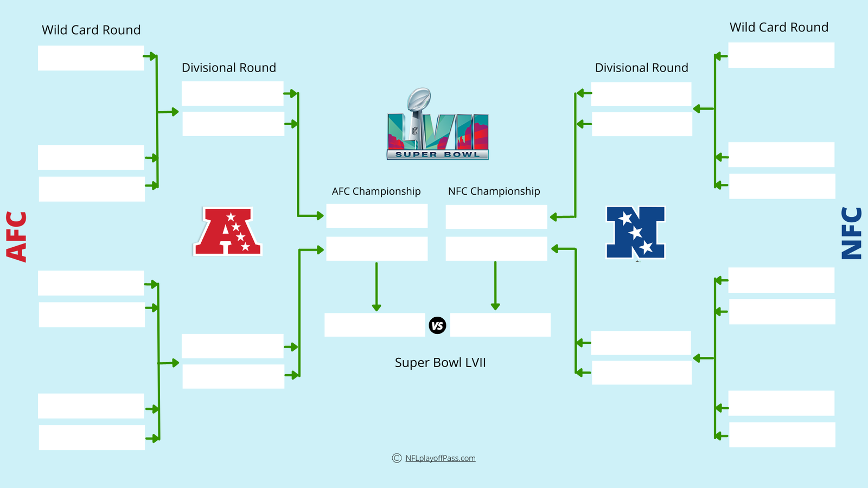Click the green arrow below NFC Championship boxes
868x488 pixels.
pyautogui.click(x=495, y=286)
